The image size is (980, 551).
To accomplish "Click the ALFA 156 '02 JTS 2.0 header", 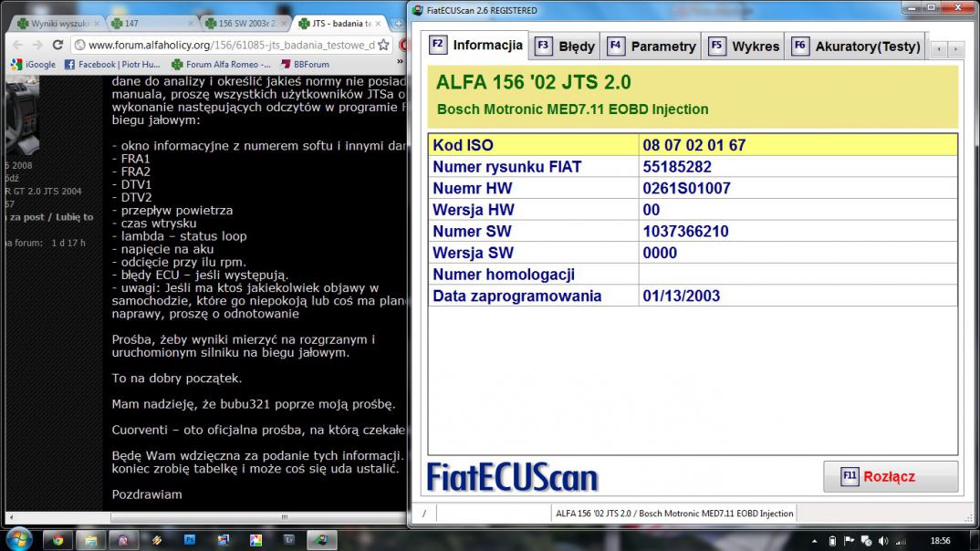I will pos(533,82).
